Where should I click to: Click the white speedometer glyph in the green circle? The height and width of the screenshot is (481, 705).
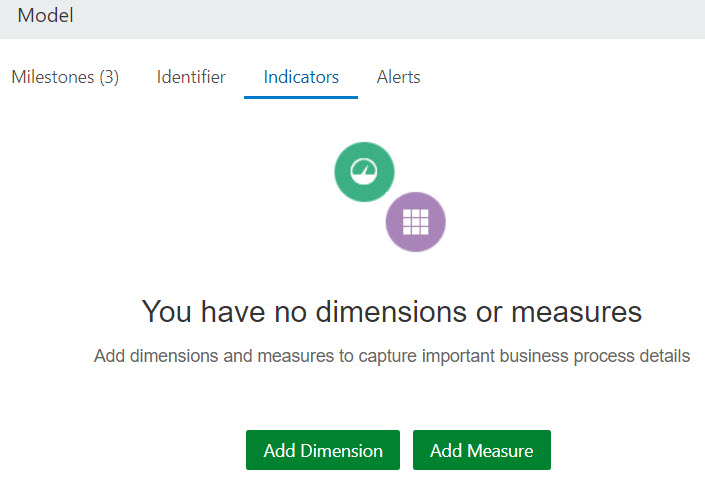click(x=364, y=172)
